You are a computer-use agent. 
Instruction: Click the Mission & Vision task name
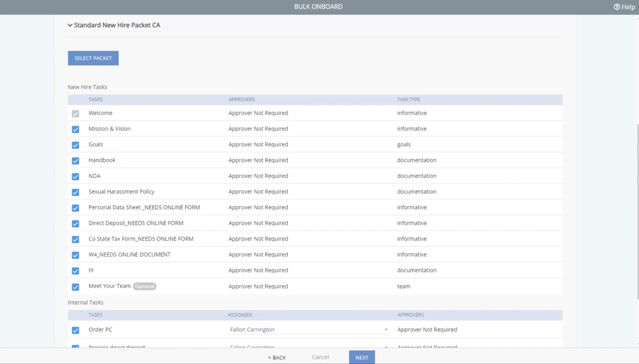[109, 129]
